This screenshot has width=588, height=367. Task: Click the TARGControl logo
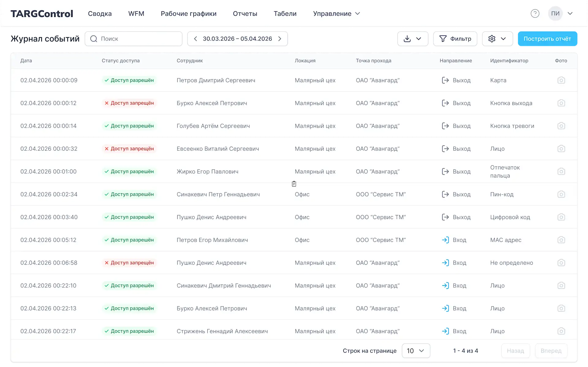[42, 13]
